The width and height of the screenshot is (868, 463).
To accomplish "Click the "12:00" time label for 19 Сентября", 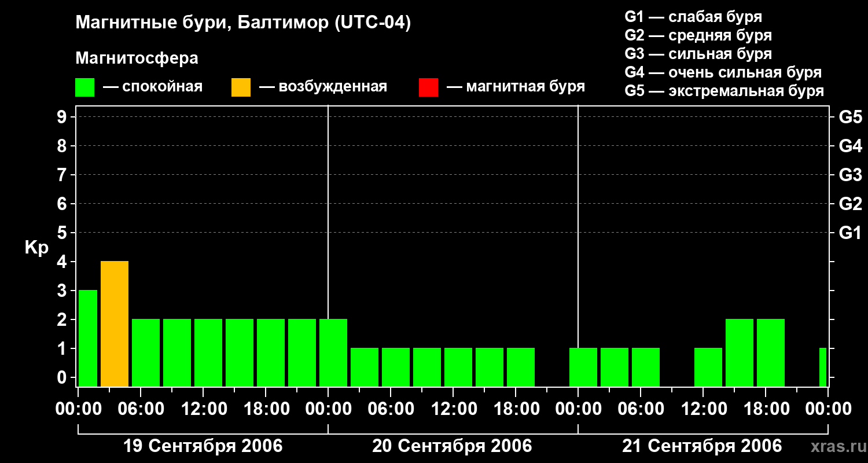I will click(203, 409).
